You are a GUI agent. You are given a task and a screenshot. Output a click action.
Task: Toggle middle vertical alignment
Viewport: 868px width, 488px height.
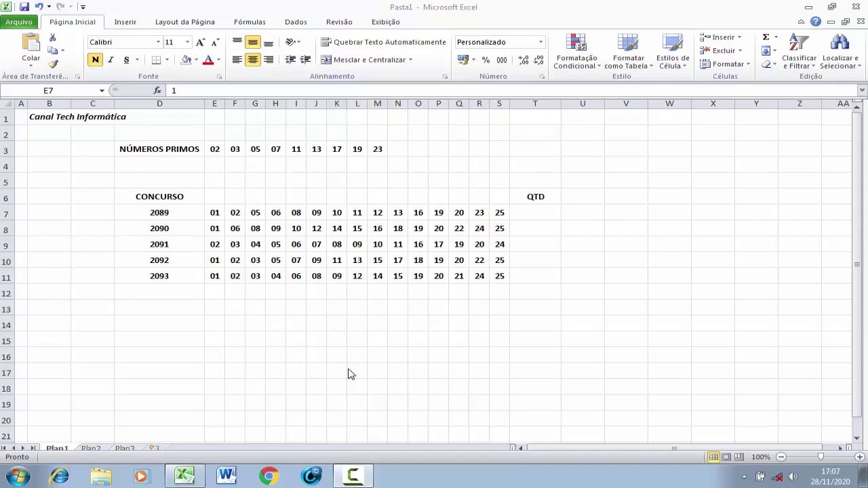[x=252, y=42]
